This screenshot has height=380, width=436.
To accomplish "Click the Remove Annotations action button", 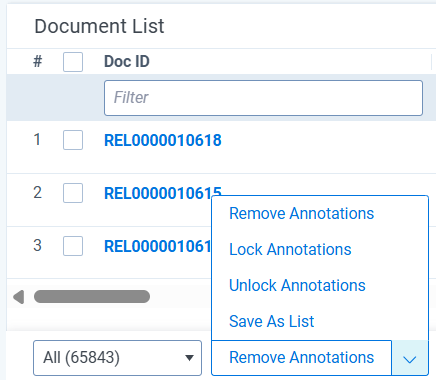I will point(301,358).
